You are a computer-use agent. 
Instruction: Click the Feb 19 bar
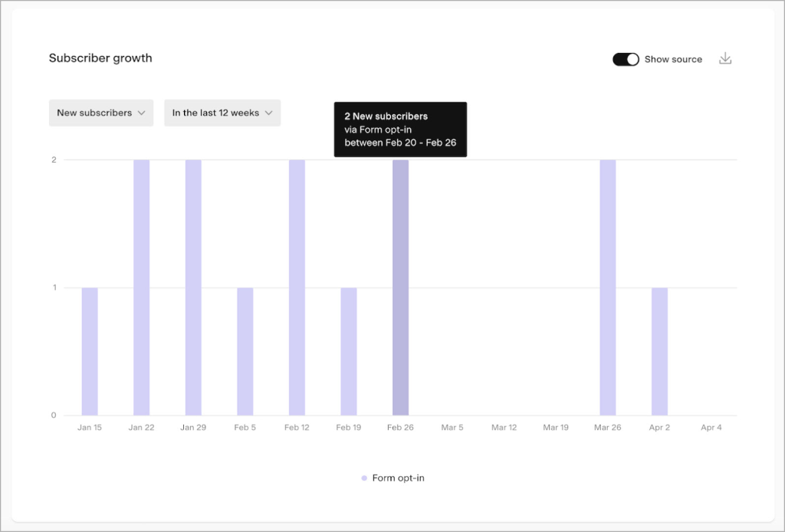pos(349,351)
